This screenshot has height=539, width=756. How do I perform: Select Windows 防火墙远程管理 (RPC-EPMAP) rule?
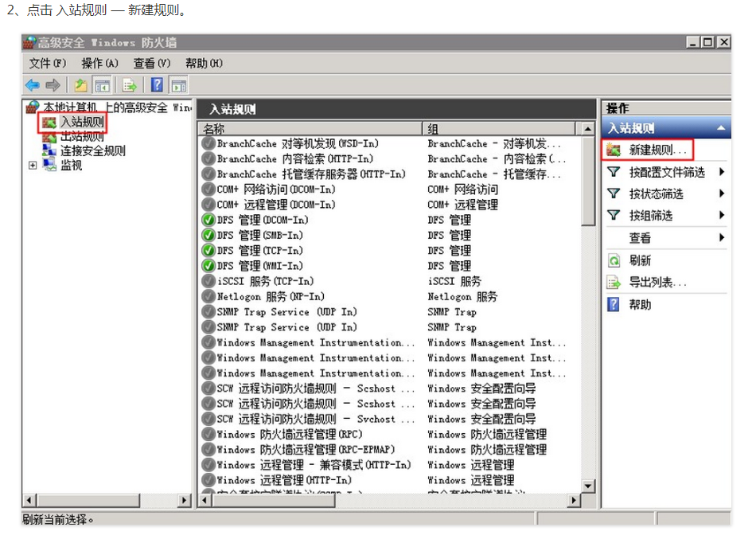click(306, 450)
